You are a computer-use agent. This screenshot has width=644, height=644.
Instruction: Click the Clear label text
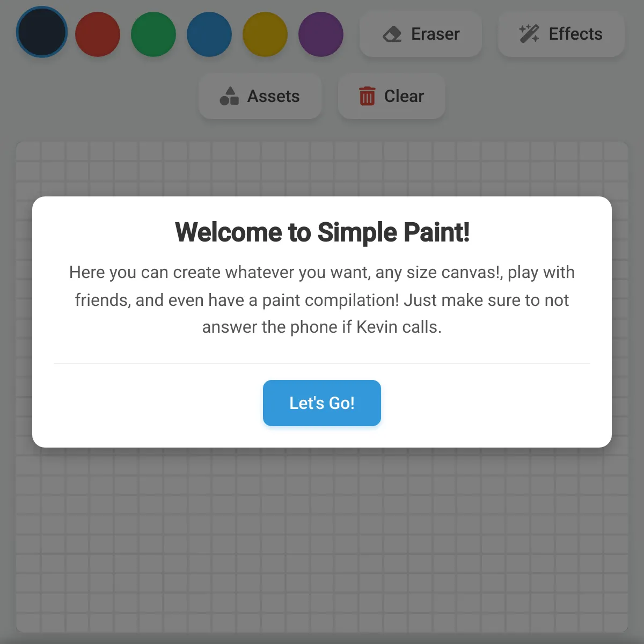pyautogui.click(x=404, y=96)
